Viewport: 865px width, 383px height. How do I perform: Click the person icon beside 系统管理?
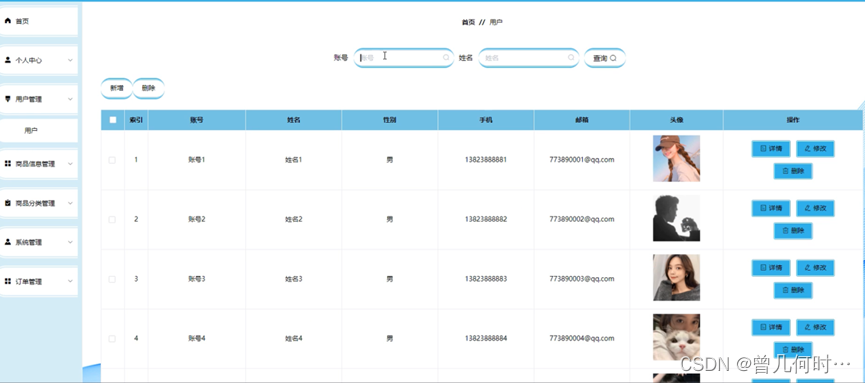pos(8,242)
